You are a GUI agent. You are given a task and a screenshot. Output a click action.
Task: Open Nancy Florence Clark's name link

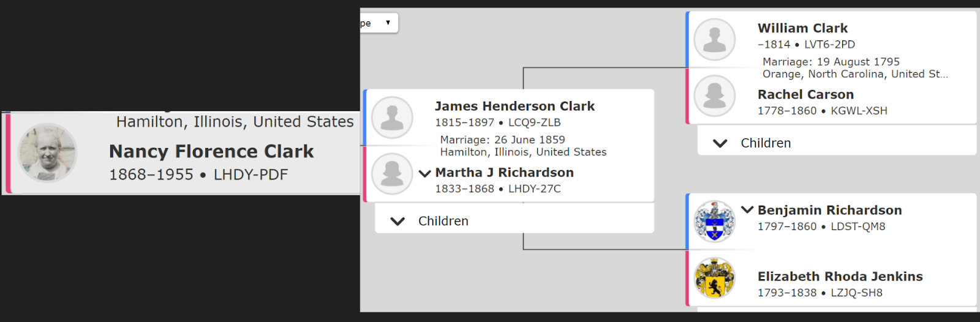pos(211,151)
